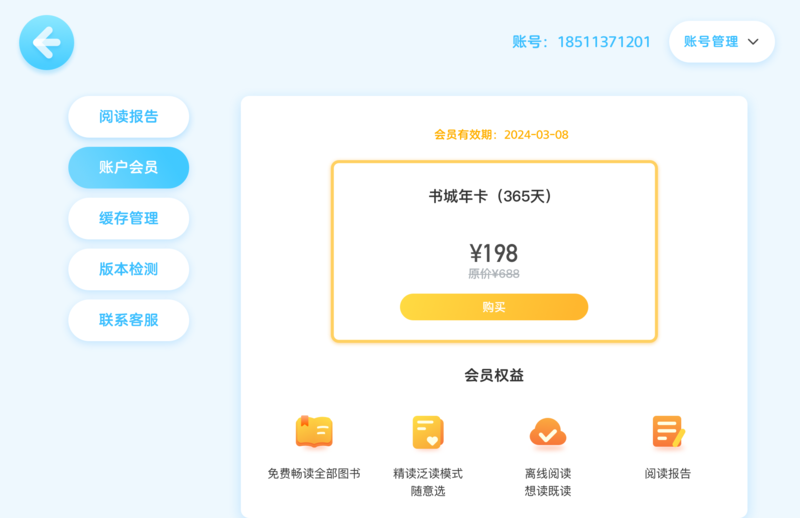Open the 联系客服 sidebar item
The width and height of the screenshot is (800, 518).
[x=129, y=320]
